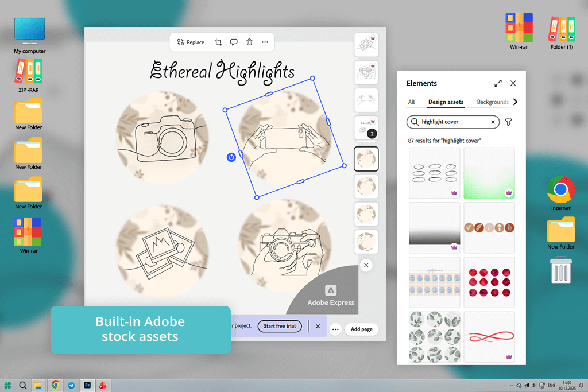588x392 pixels.
Task: Open Internet Chrome desktop shortcut
Action: point(560,193)
